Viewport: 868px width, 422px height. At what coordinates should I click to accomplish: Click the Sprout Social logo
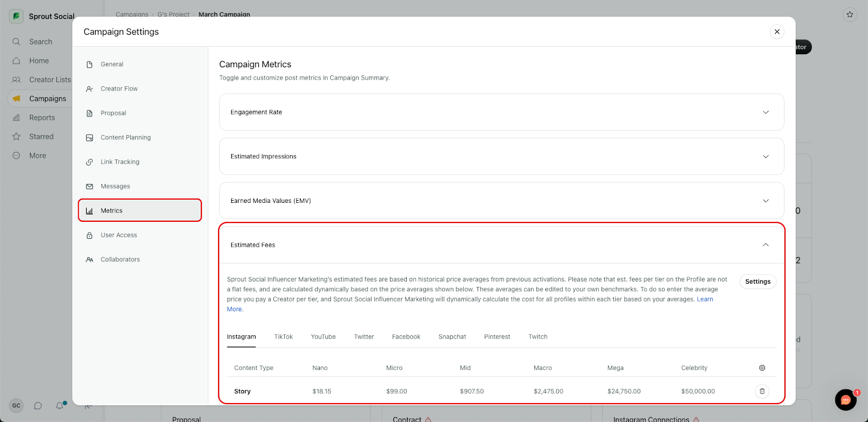[x=16, y=16]
